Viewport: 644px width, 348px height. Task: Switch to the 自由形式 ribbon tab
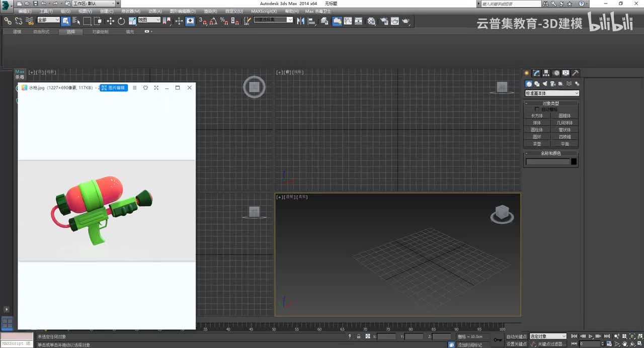[x=41, y=32]
